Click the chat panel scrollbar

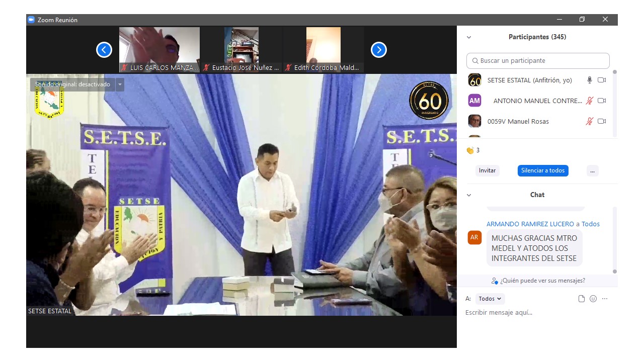(x=614, y=240)
